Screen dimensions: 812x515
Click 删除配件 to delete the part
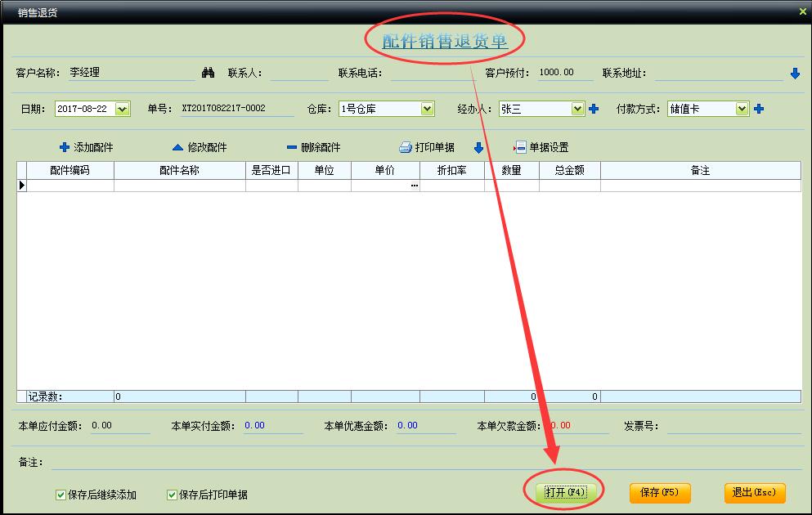(x=314, y=147)
